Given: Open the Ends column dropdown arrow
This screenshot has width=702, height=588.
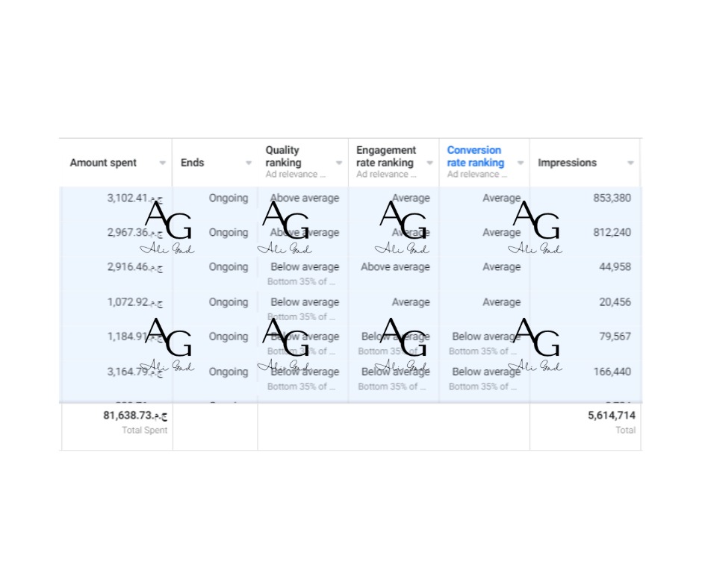Looking at the screenshot, I should (249, 163).
